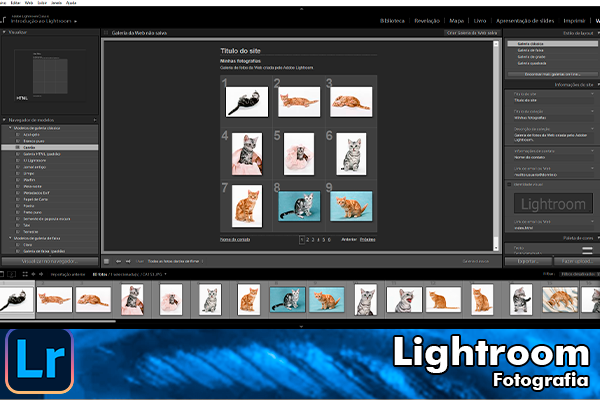Viewport: 600px width, 400px height.
Task: Click the plus icon on Navegador de modelos header
Action: pyautogui.click(x=95, y=120)
